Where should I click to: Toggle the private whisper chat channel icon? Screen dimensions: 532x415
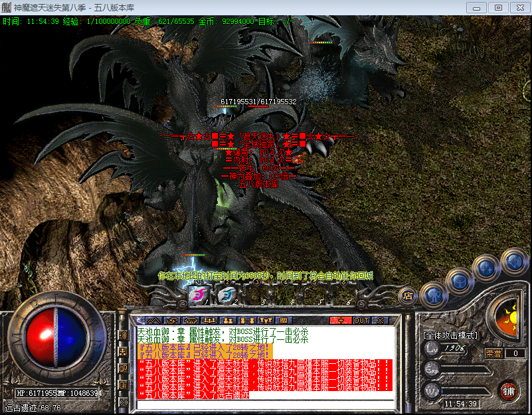123,369
